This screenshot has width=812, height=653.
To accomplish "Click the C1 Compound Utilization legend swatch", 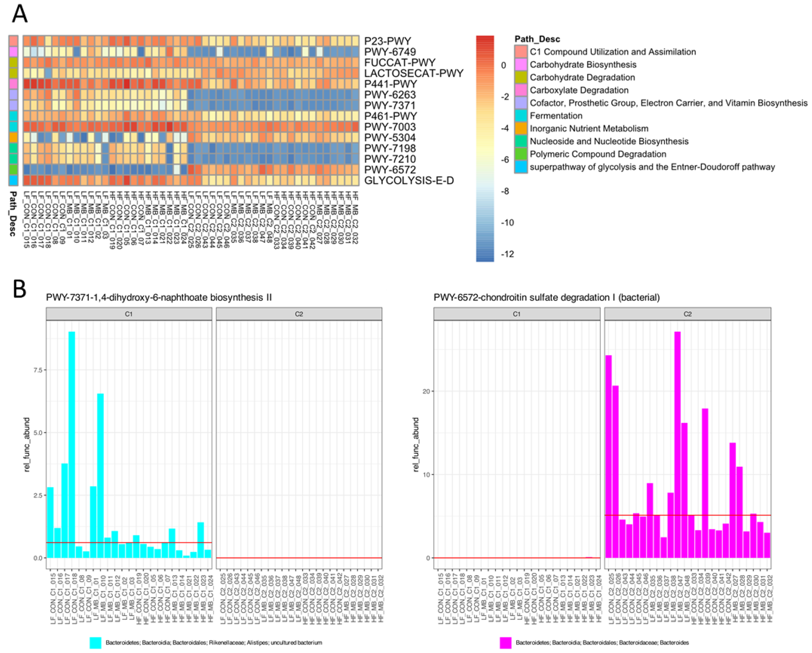I will click(x=521, y=51).
